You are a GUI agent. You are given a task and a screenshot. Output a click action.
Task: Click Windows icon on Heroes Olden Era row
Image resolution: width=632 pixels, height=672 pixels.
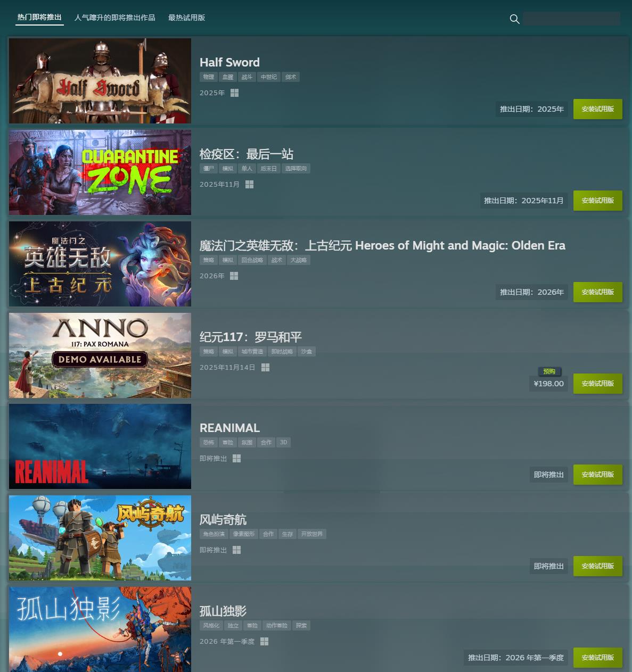tap(234, 276)
